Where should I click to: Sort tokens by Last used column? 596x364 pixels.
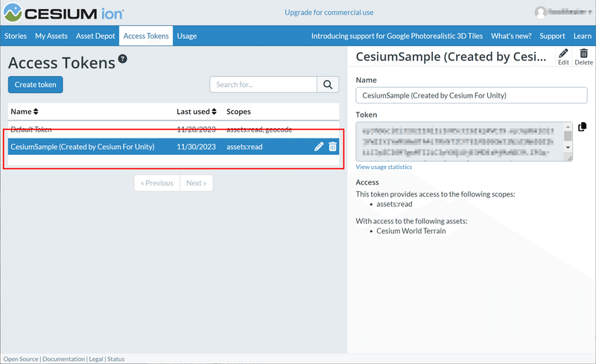pos(197,112)
